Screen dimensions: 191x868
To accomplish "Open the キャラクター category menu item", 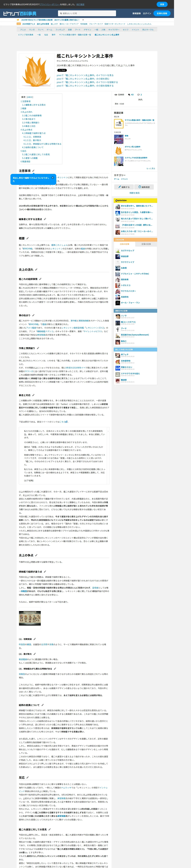I will click(114, 30).
